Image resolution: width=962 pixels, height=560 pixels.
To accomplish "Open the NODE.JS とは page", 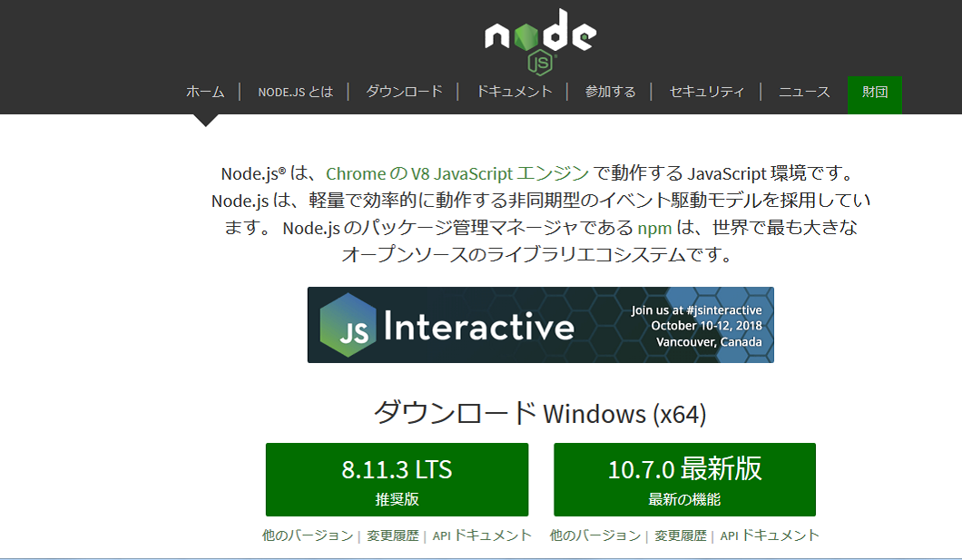I will pos(295,92).
